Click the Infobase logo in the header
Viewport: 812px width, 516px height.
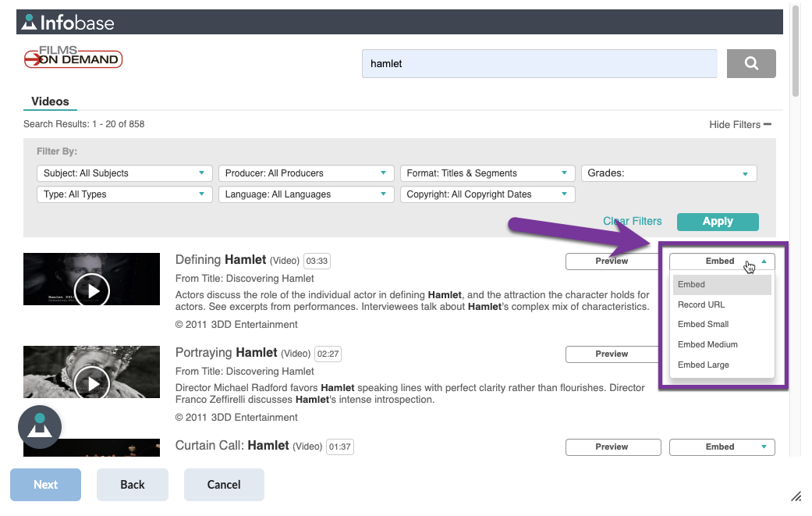(66, 22)
